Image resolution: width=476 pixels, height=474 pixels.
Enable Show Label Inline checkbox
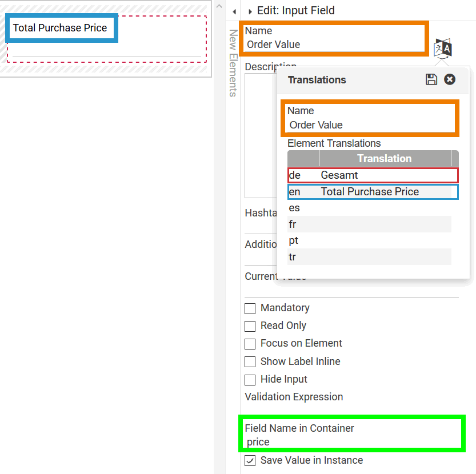click(x=250, y=361)
